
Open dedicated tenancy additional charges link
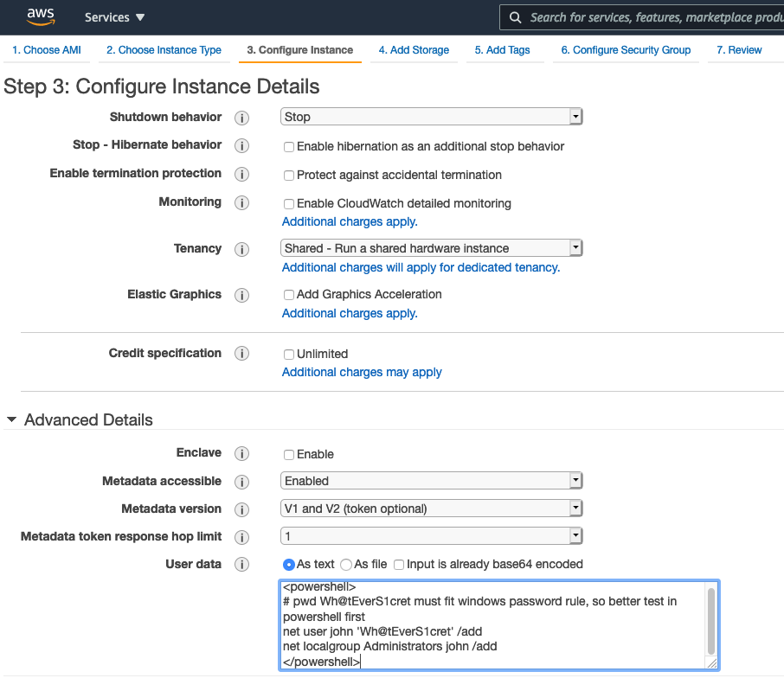tap(421, 267)
